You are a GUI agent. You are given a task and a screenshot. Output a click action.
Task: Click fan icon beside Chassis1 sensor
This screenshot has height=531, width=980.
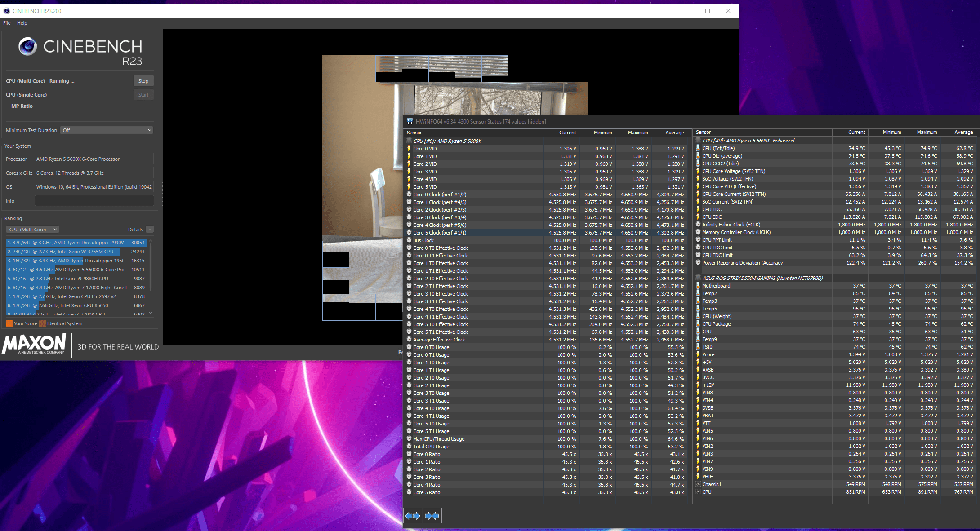[698, 484]
